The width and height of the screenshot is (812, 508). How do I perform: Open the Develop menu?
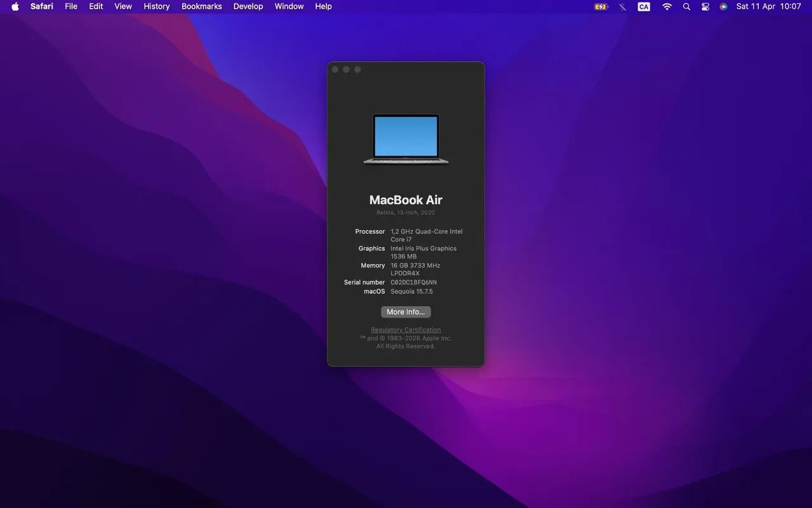pyautogui.click(x=248, y=6)
